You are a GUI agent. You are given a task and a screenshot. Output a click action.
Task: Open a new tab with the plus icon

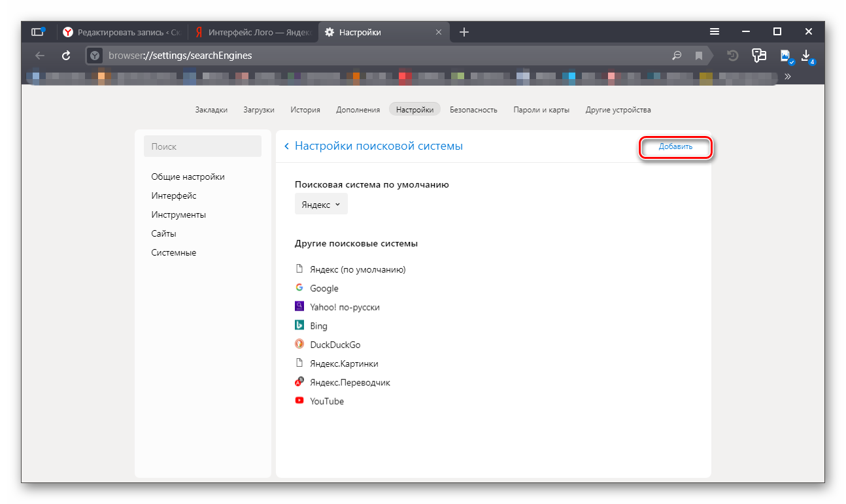pos(464,32)
